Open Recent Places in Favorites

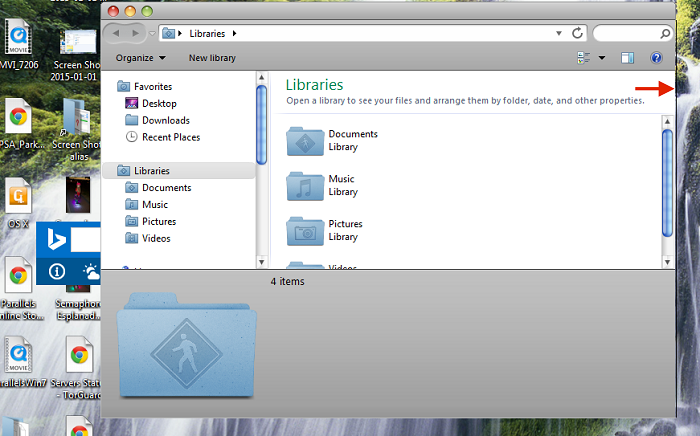162,137
